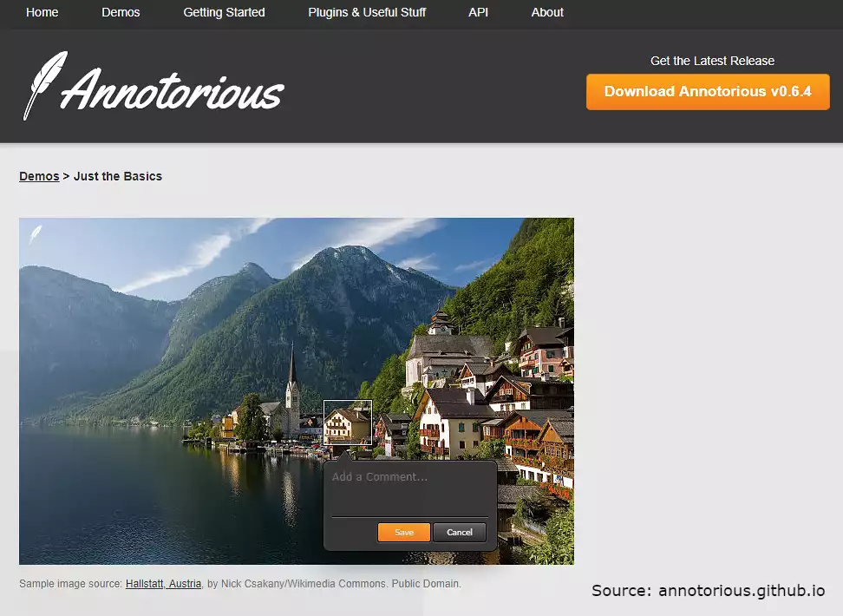
Task: Open the API navigation link
Action: coord(478,12)
